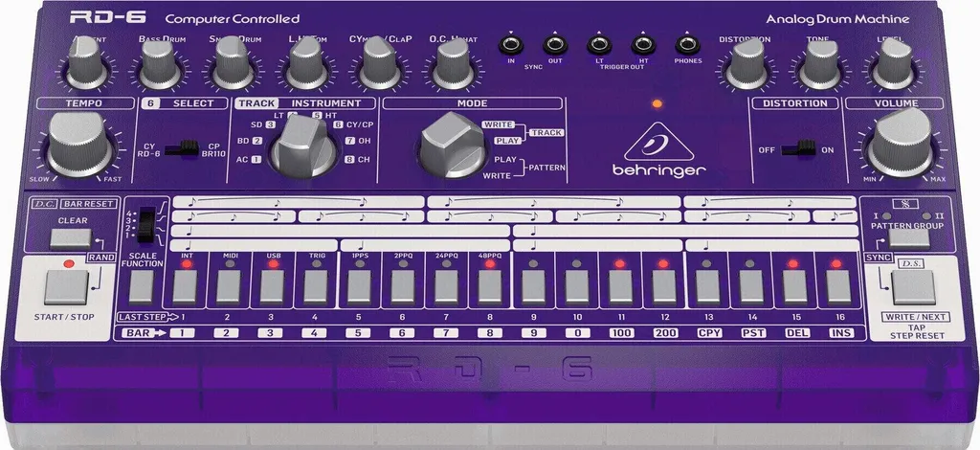Click the Mode rotary selector

(x=453, y=145)
